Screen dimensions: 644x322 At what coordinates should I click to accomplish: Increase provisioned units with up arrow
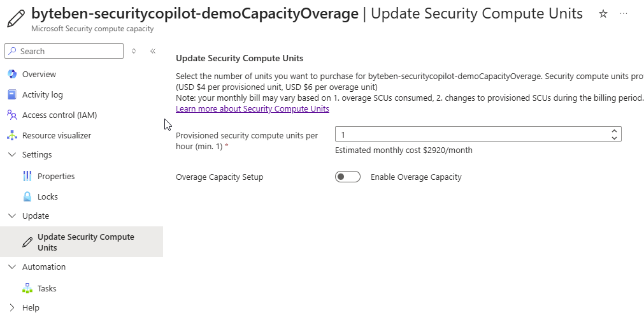tap(614, 131)
